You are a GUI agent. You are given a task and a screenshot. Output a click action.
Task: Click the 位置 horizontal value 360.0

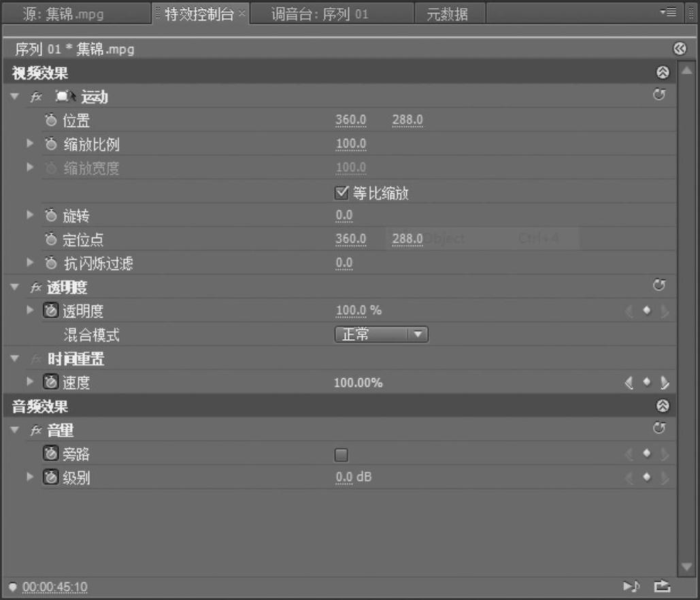351,120
